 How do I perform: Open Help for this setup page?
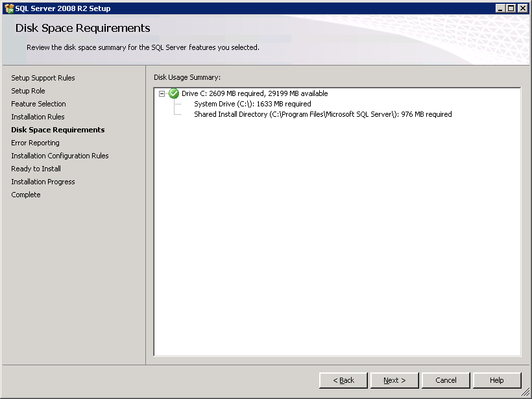pyautogui.click(x=497, y=380)
